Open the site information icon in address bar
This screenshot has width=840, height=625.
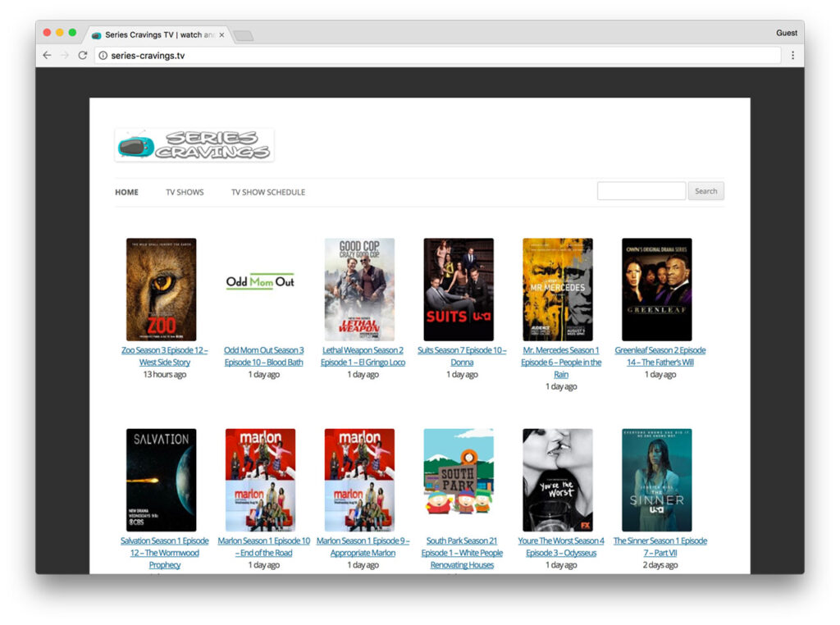coord(103,55)
